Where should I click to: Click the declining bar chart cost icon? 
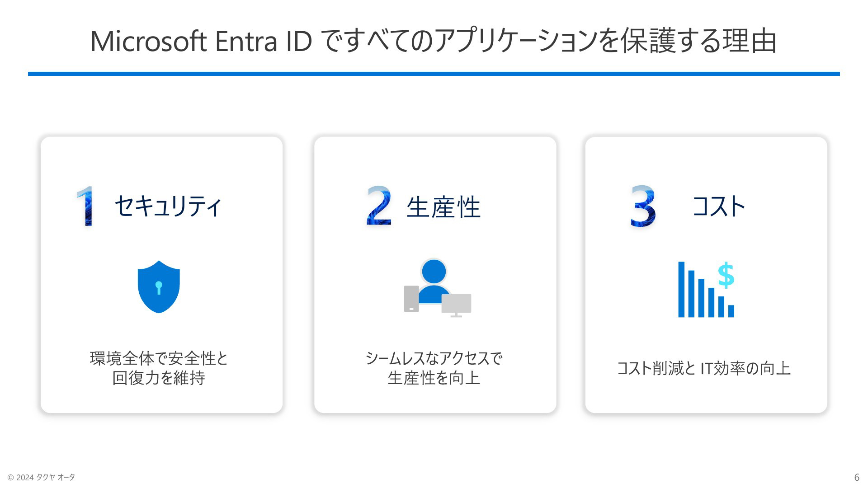coord(706,289)
